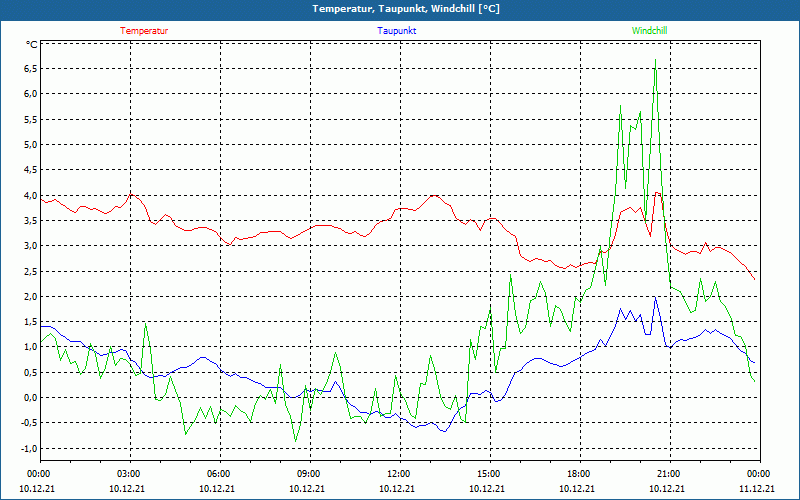Click the '00:00' time label dated 10.12.21
800x500 pixels.
pyautogui.click(x=39, y=474)
